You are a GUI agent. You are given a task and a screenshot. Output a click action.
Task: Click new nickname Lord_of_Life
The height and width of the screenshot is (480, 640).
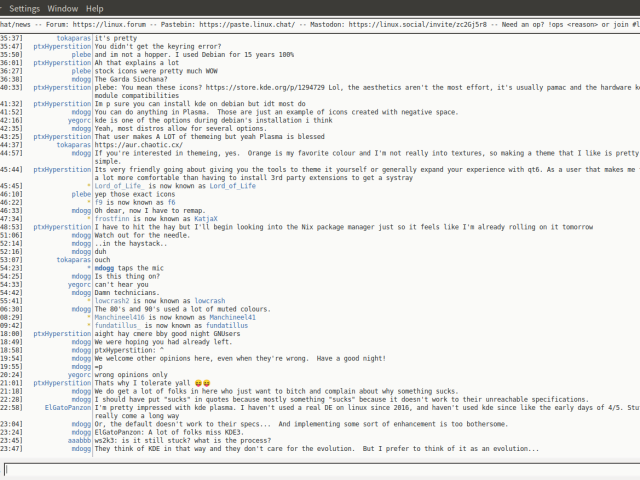tap(233, 186)
